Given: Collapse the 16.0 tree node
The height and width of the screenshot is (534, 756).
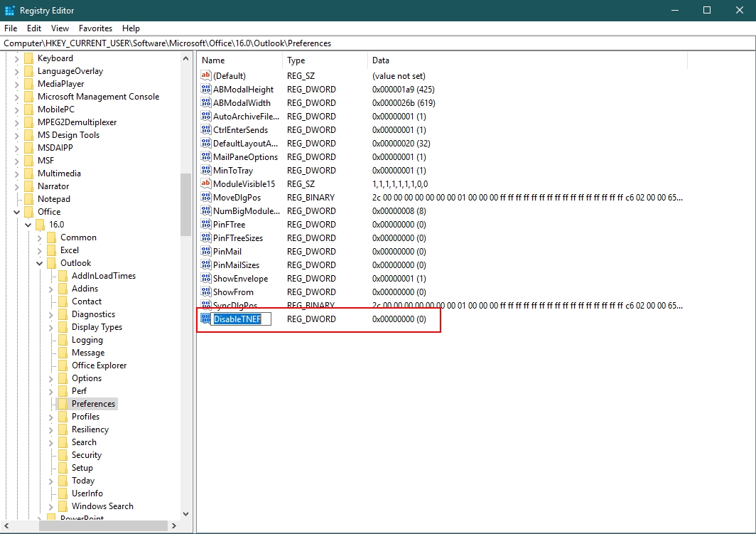Looking at the screenshot, I should pos(28,225).
